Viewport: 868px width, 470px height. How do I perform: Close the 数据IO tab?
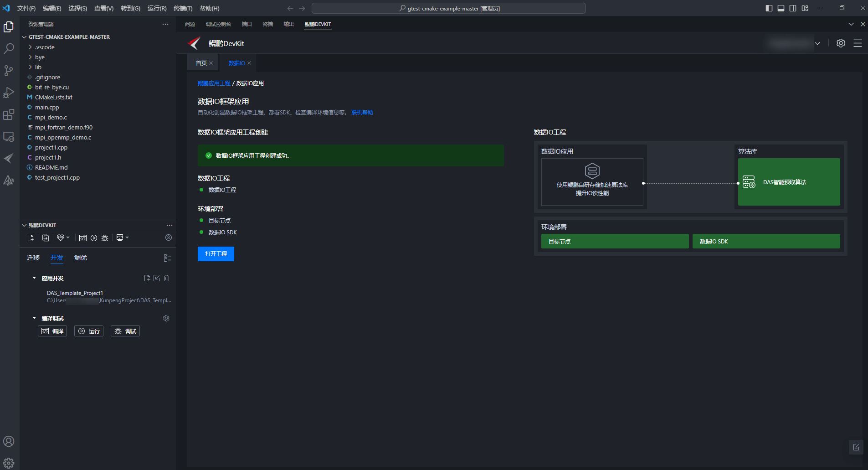pos(249,63)
